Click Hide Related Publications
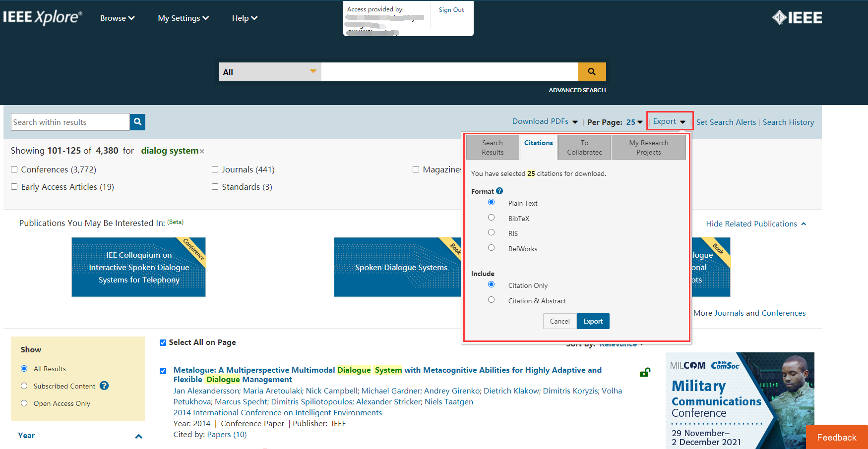Screen dimensions: 868x449 [x=756, y=224]
